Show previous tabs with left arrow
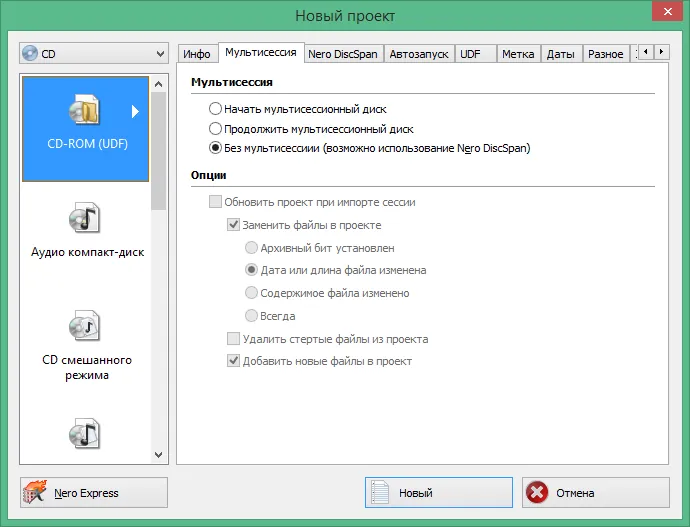 tap(646, 52)
